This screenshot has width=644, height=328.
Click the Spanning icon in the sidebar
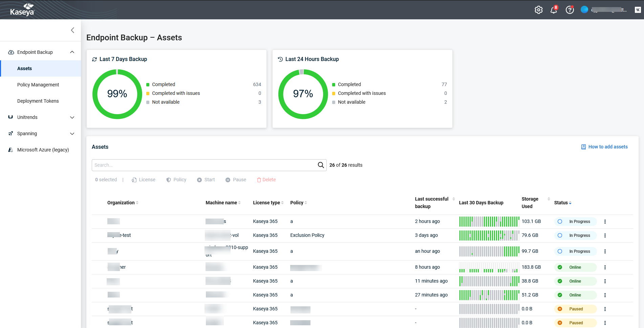pos(10,134)
